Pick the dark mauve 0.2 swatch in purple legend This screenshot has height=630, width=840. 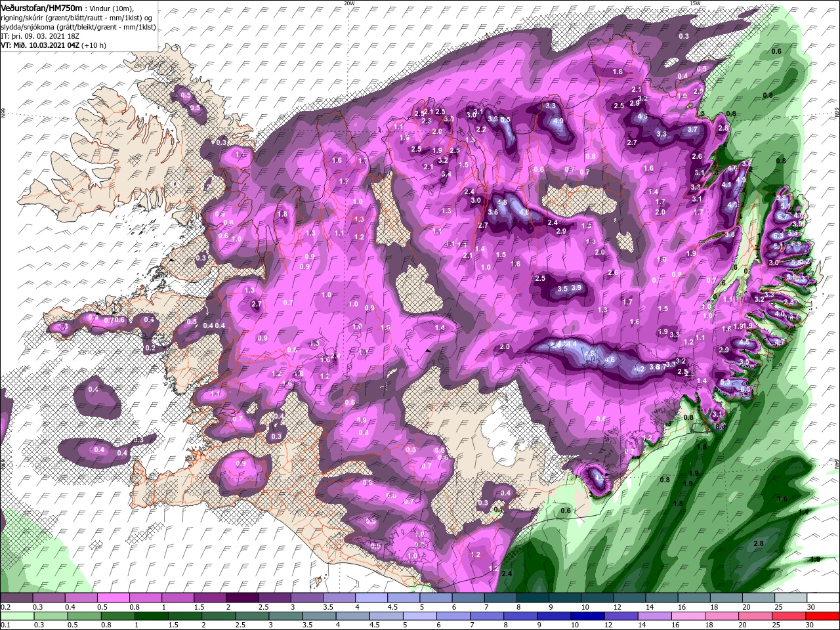(16, 598)
